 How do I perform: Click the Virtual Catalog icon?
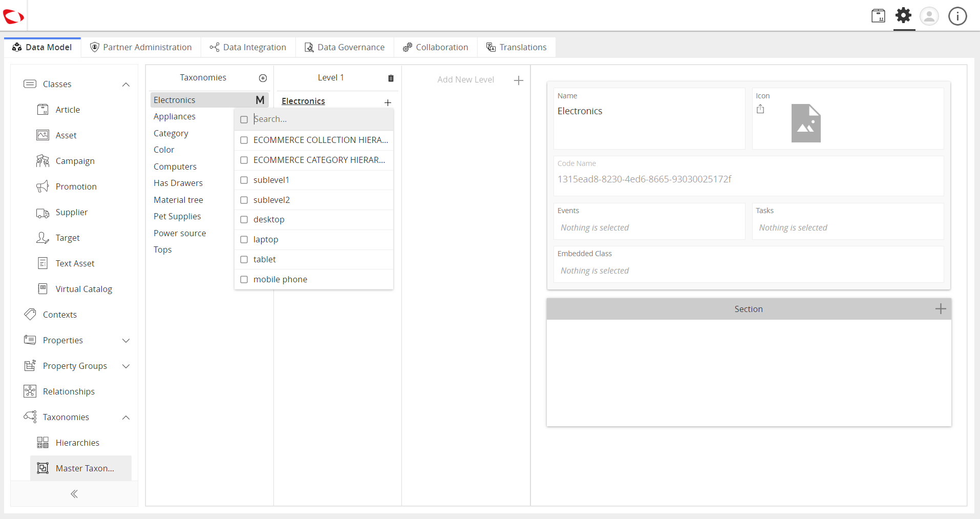[43, 289]
